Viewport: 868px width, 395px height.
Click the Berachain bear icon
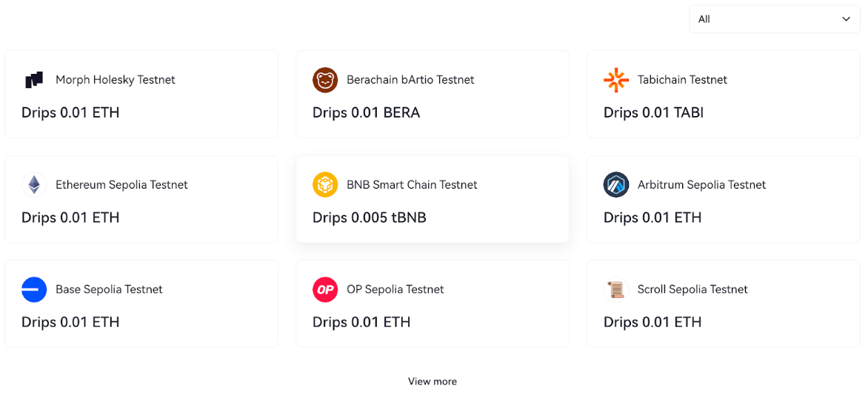pos(325,80)
